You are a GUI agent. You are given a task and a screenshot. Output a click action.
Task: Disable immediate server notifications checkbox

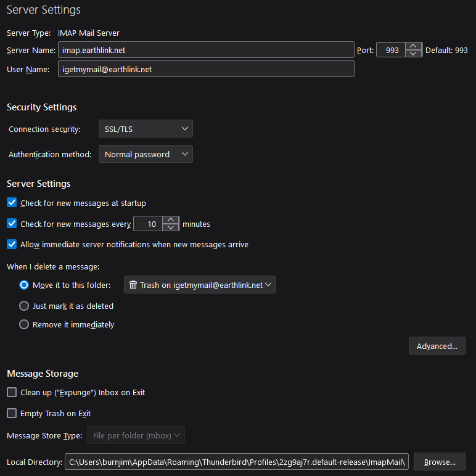point(12,244)
